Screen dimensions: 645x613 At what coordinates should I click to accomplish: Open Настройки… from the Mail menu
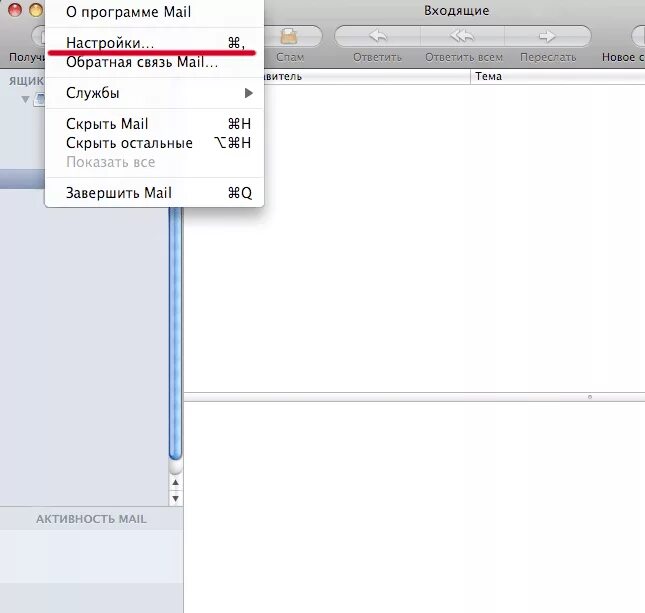click(154, 43)
